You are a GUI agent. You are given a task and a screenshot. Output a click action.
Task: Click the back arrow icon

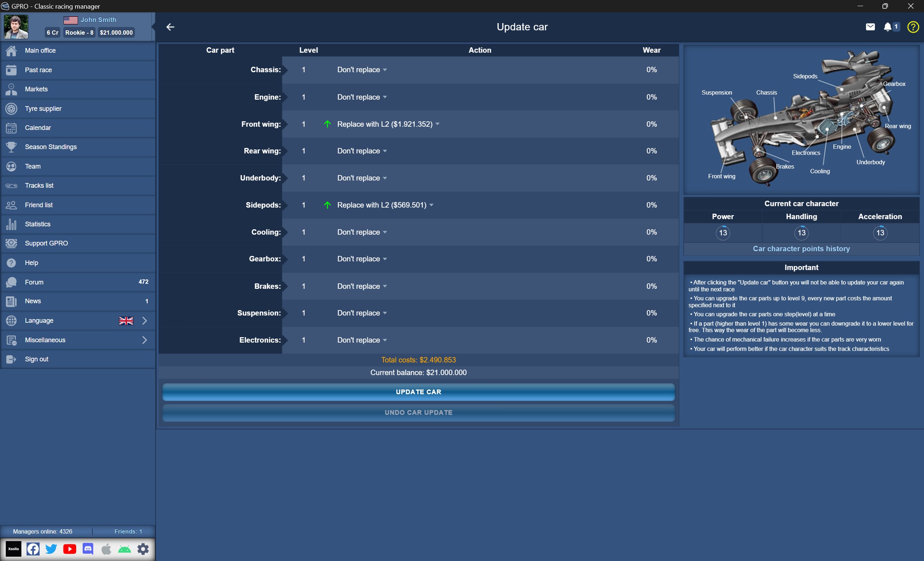pyautogui.click(x=170, y=27)
